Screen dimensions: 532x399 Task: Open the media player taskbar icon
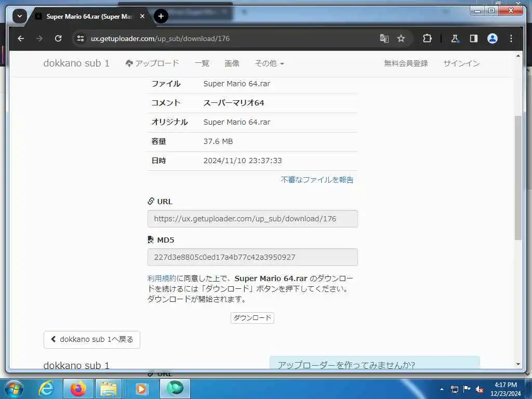[x=141, y=389]
